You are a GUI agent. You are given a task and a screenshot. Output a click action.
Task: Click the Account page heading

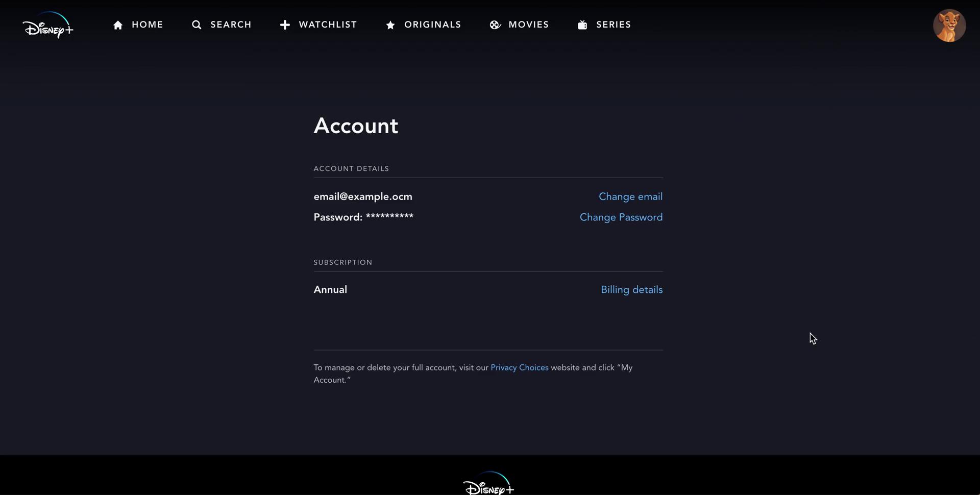356,126
